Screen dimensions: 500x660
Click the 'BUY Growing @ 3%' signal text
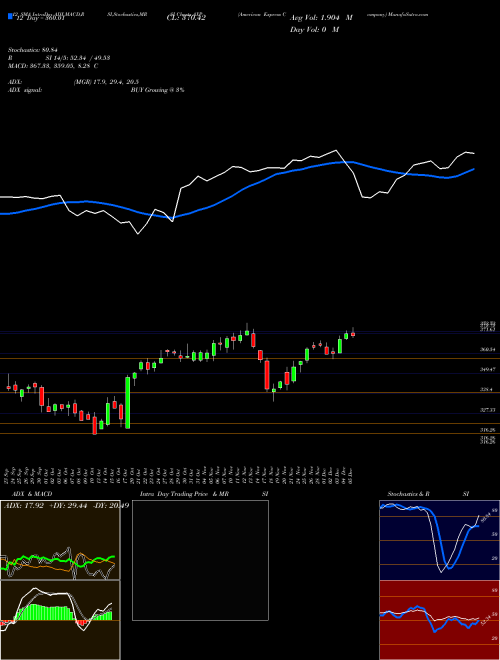[x=157, y=90]
